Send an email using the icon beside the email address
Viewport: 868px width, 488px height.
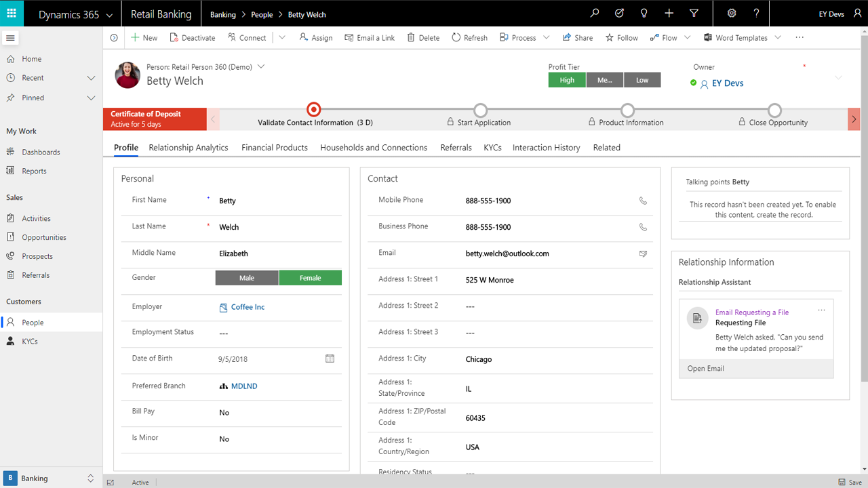pos(643,253)
